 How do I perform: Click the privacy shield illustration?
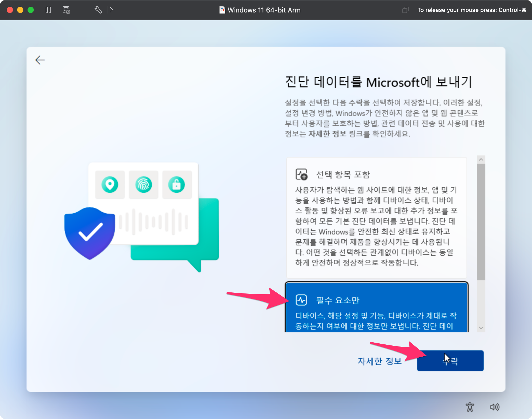coord(90,233)
